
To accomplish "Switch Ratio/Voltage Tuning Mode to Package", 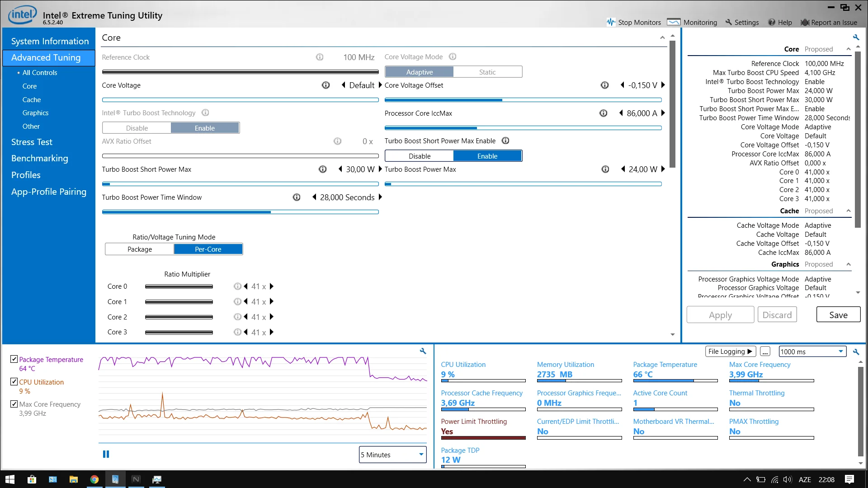I will 139,249.
